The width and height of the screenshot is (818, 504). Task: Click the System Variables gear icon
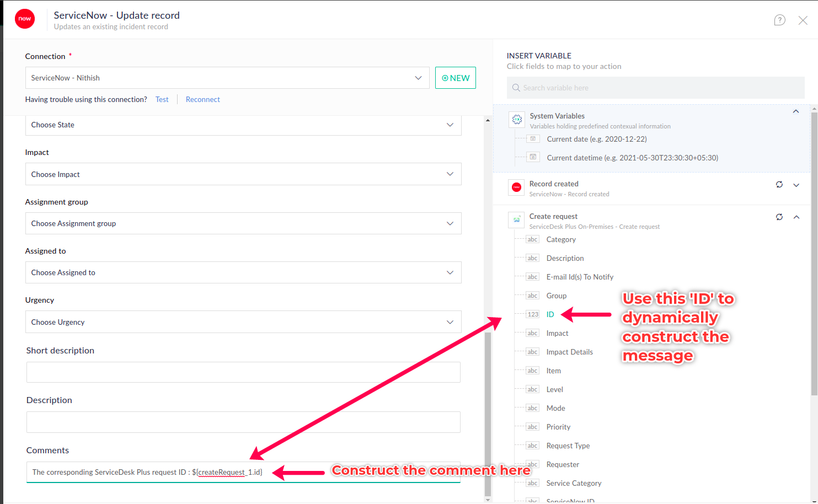tap(517, 119)
